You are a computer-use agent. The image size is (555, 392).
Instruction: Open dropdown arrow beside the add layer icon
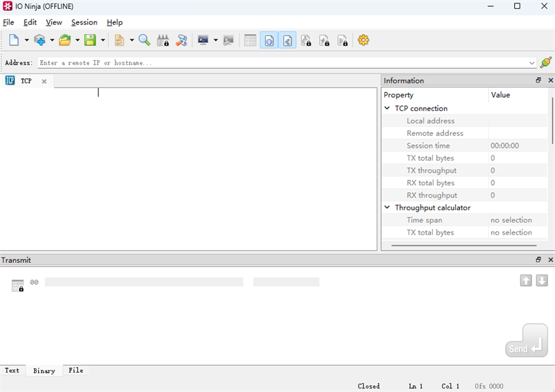pos(52,40)
